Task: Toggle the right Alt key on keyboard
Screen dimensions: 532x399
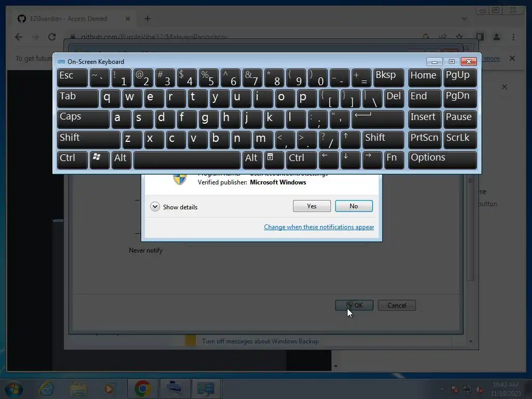Action: tap(252, 160)
